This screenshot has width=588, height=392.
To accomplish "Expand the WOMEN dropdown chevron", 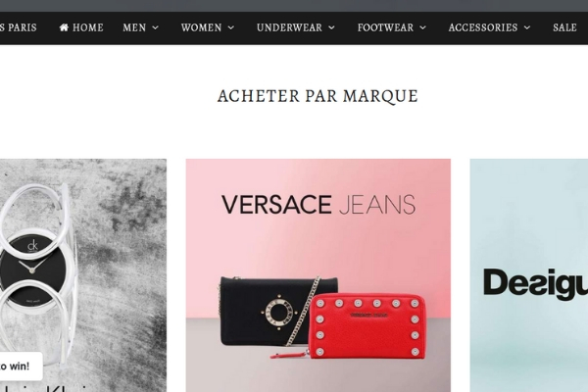I will pos(231,27).
